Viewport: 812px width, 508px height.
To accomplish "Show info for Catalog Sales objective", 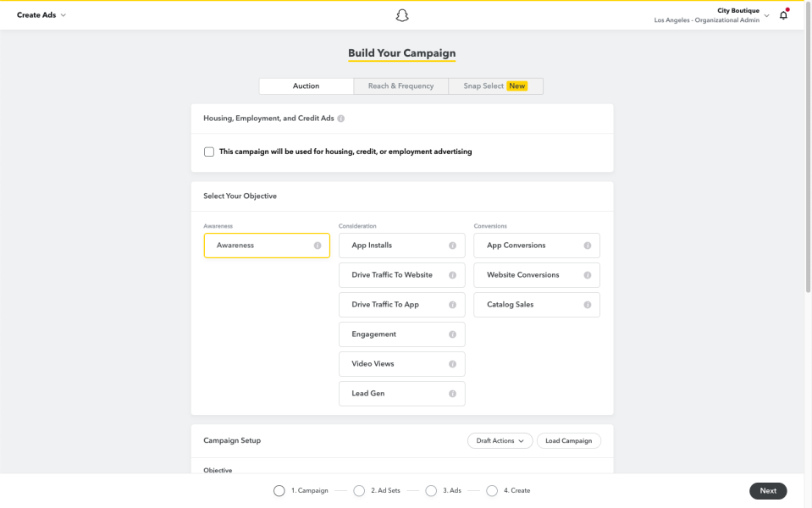I will pyautogui.click(x=588, y=305).
